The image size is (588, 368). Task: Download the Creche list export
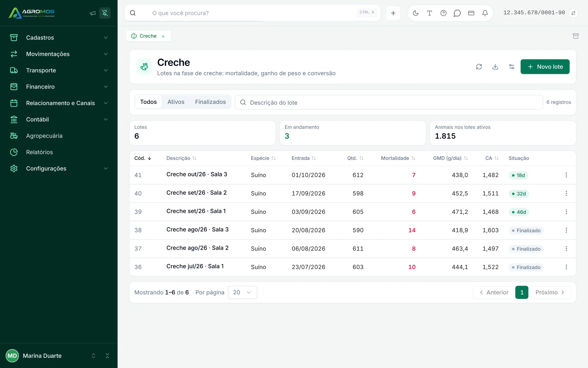coord(495,67)
